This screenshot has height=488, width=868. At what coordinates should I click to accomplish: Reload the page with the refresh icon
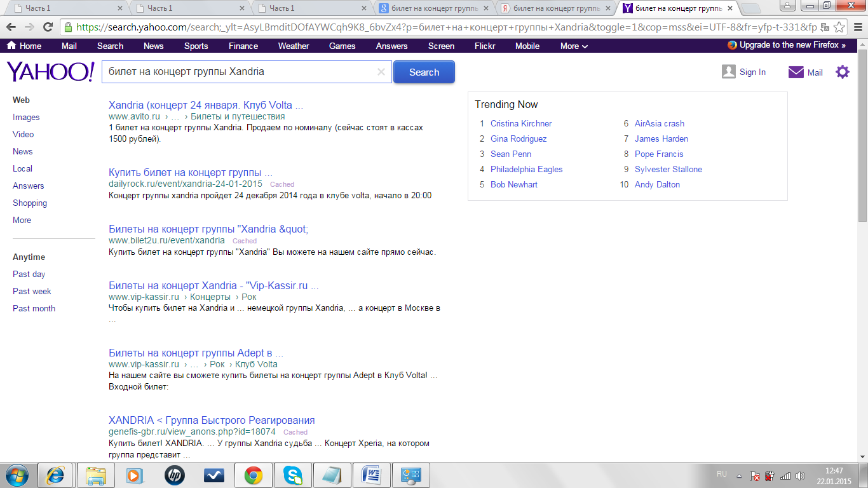click(48, 27)
